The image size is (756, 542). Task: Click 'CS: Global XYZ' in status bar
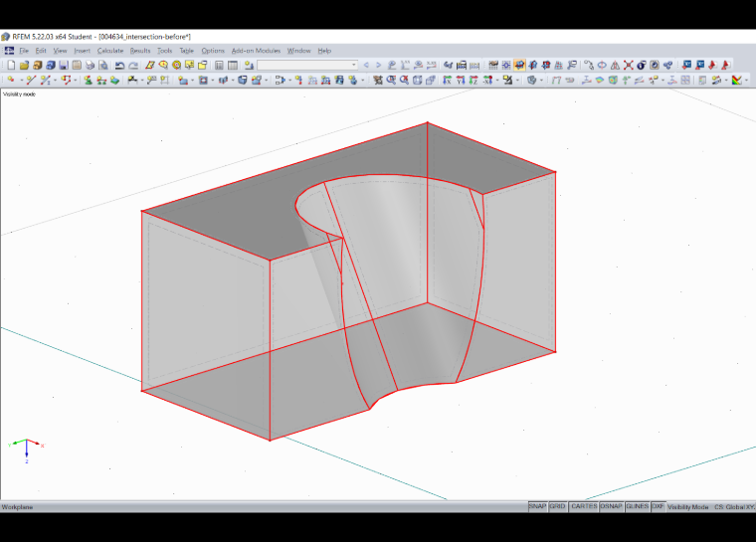[735, 507]
